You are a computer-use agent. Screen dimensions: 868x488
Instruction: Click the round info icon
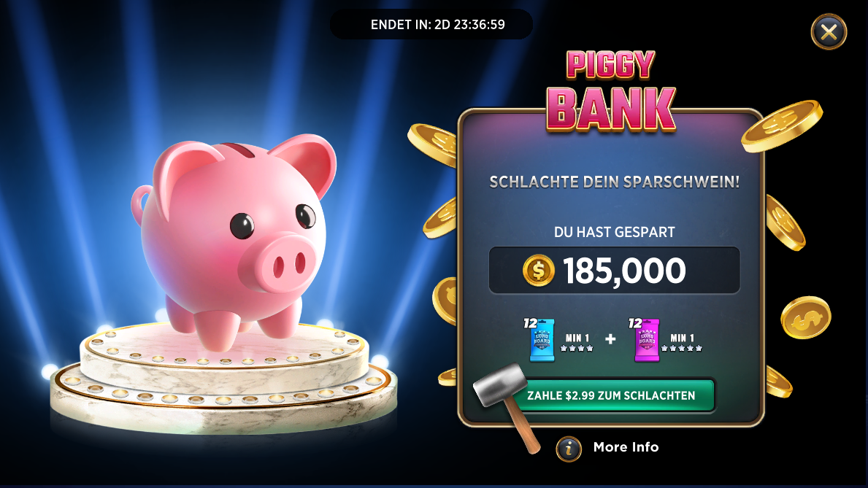[569, 449]
